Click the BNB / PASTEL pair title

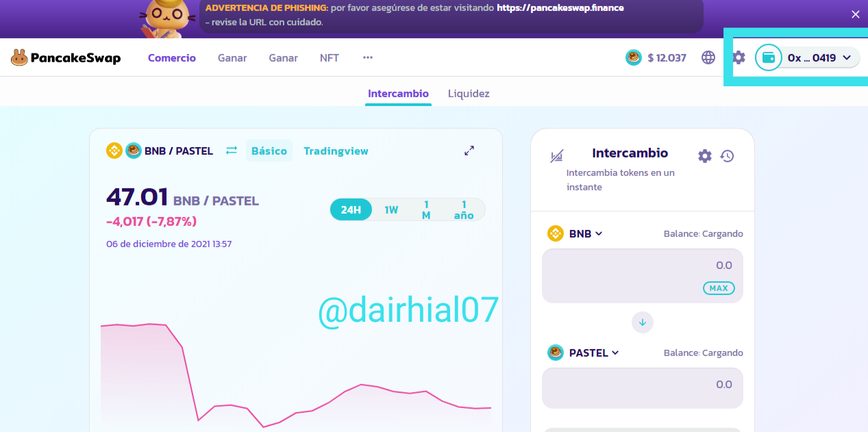179,151
